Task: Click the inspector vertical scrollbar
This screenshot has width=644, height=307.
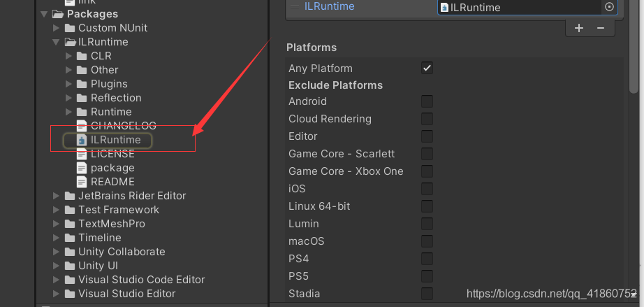Action: click(x=634, y=46)
